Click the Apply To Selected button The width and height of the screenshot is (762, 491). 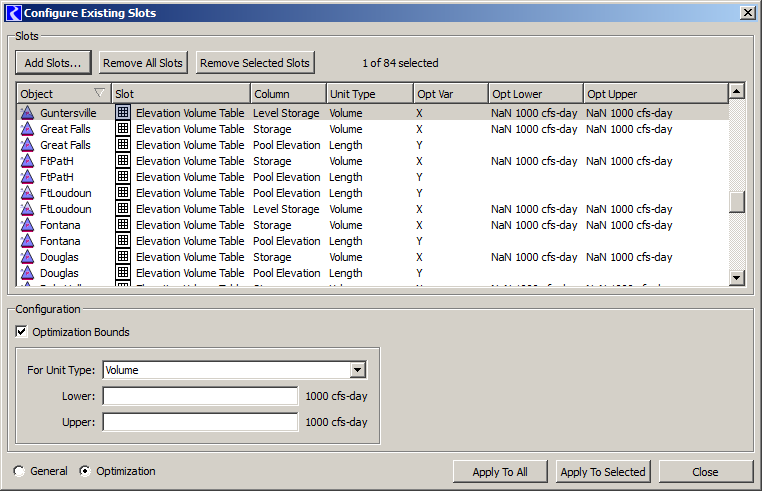603,472
